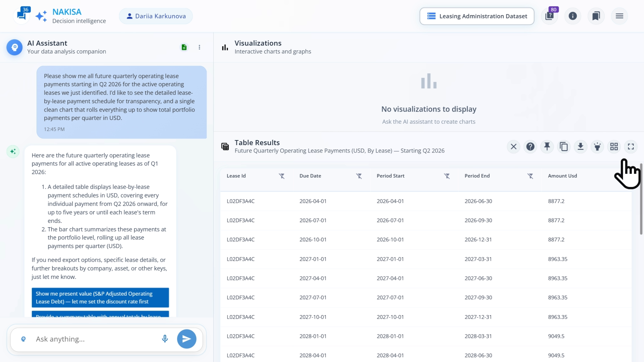Open chat conversations icon with badge 36
The image size is (644, 362).
coord(21,16)
